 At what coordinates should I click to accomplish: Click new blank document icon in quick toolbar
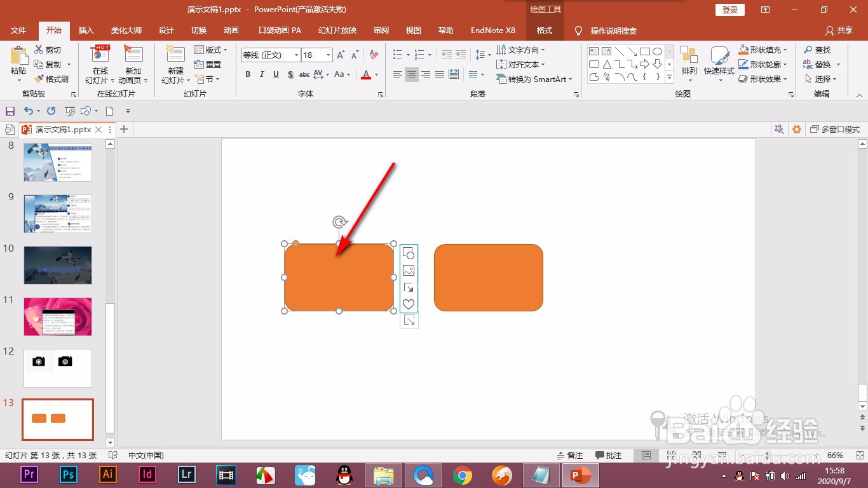(109, 111)
